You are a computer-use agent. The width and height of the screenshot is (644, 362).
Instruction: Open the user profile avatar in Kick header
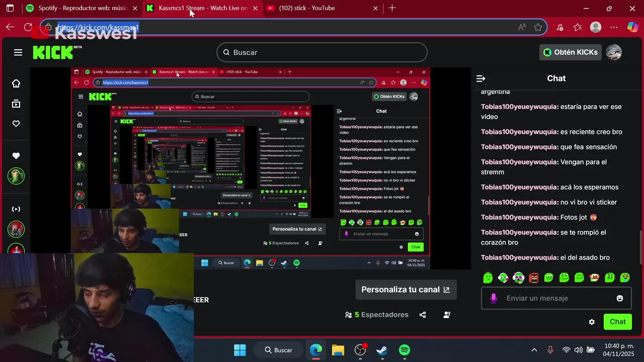coord(614,52)
